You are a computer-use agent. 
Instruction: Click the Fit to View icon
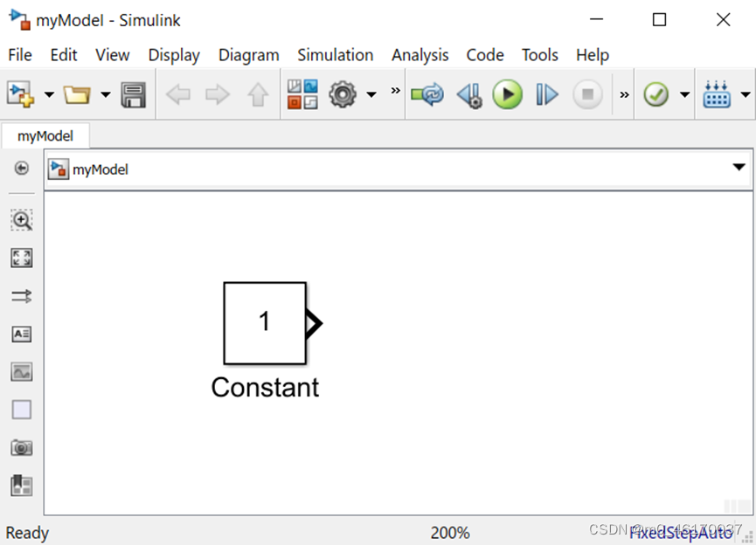point(22,258)
